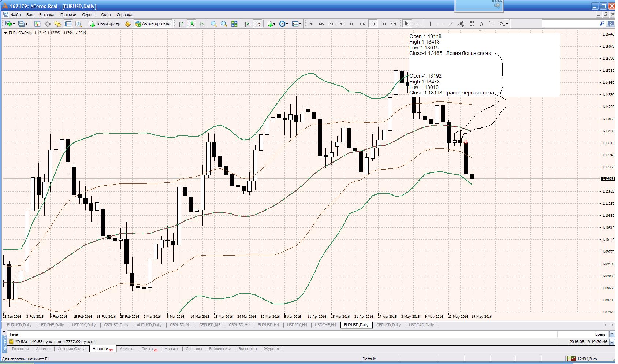Toggle Авто-торговля button
The height and width of the screenshot is (364, 618).
pyautogui.click(x=153, y=24)
